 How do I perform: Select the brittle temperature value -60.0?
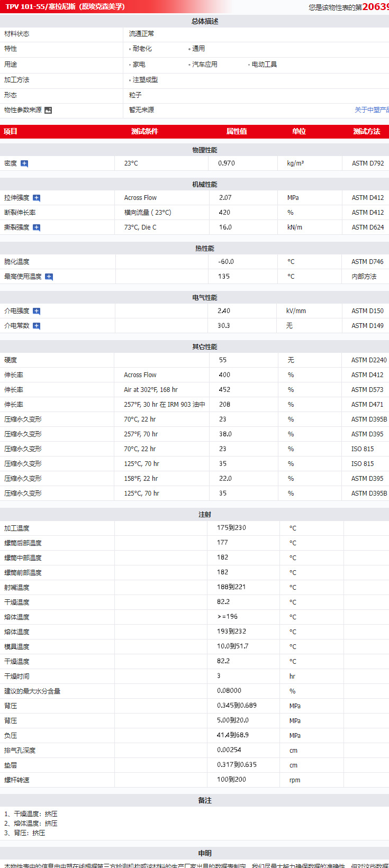[226, 262]
